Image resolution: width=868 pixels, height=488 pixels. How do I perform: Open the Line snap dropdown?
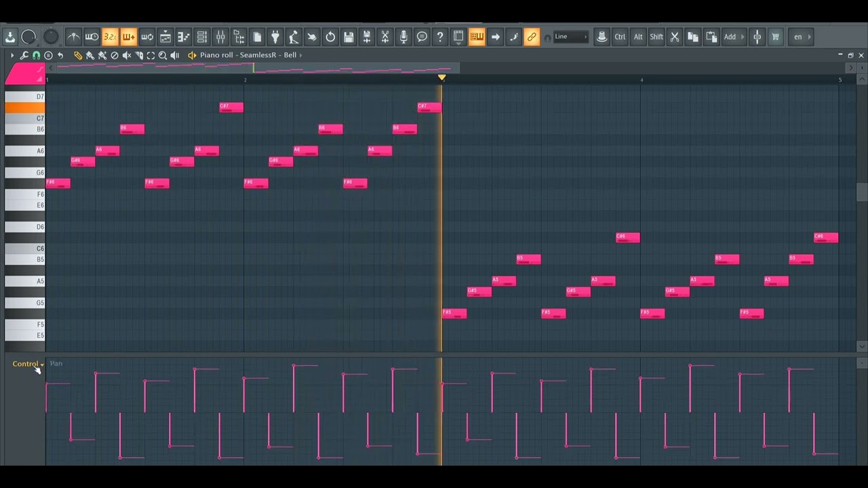click(571, 37)
